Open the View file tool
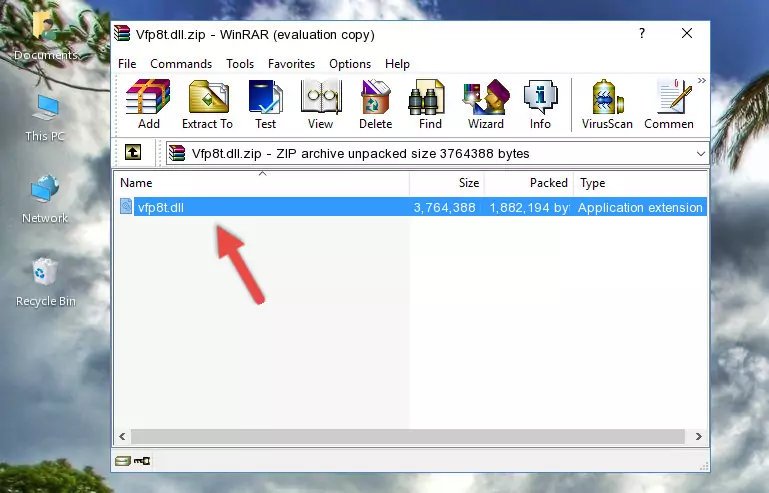769x493 pixels. (321, 104)
